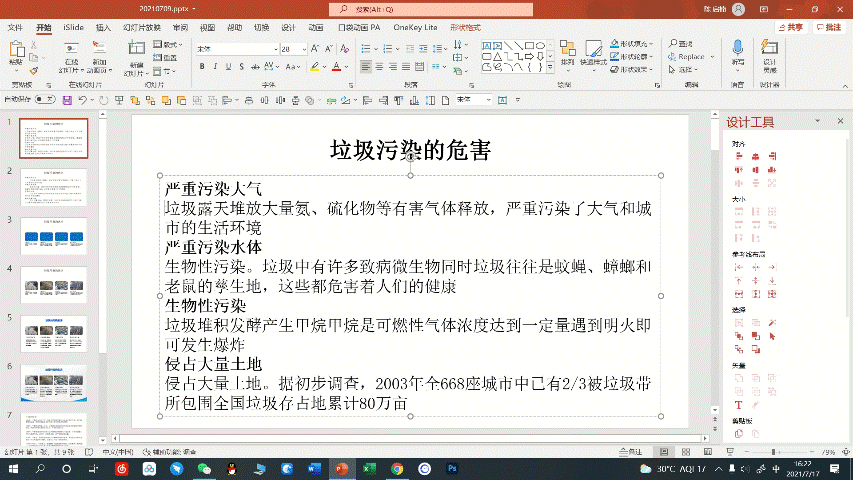The width and height of the screenshot is (853, 480).
Task: Toggle the auto-save switch in quick toolbar
Action: 45,100
